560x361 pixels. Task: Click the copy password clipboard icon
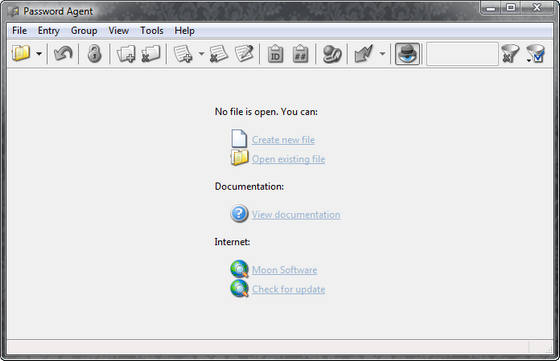[300, 54]
